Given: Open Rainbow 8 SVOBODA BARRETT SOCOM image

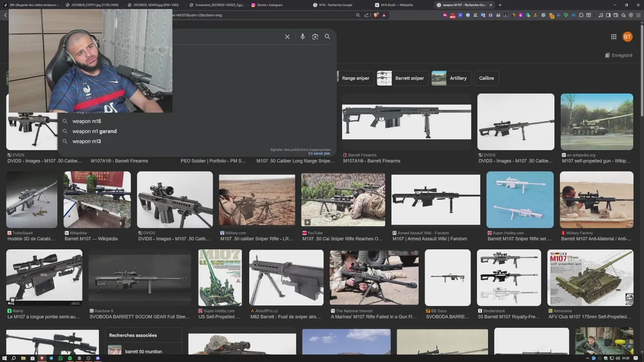Looking at the screenshot, I should [x=139, y=278].
